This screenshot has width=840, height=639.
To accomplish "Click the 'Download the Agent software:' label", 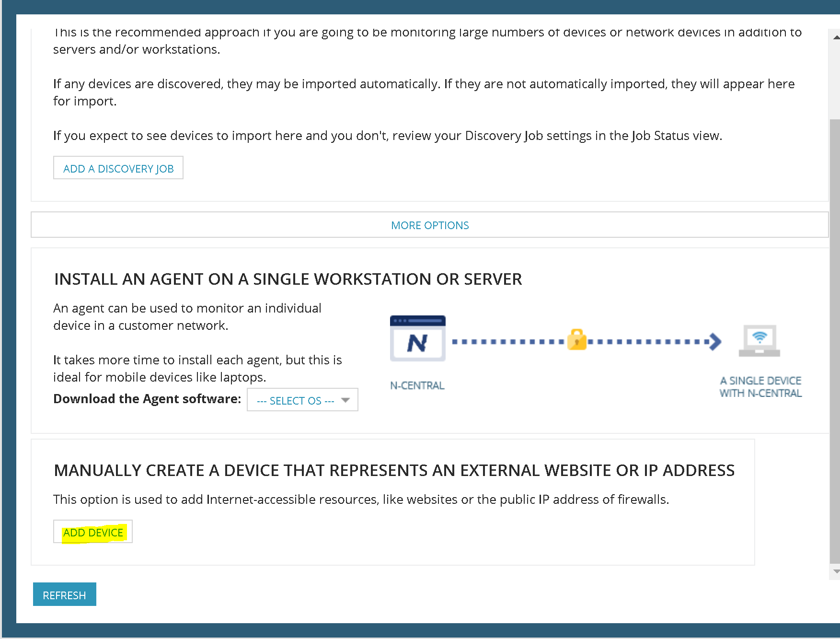I will point(147,399).
